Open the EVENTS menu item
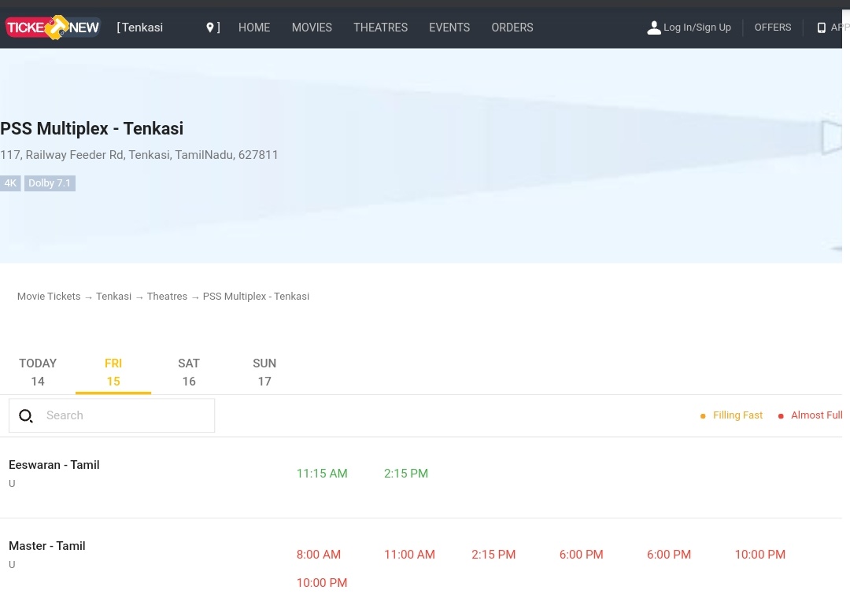The image size is (850, 616). (449, 28)
